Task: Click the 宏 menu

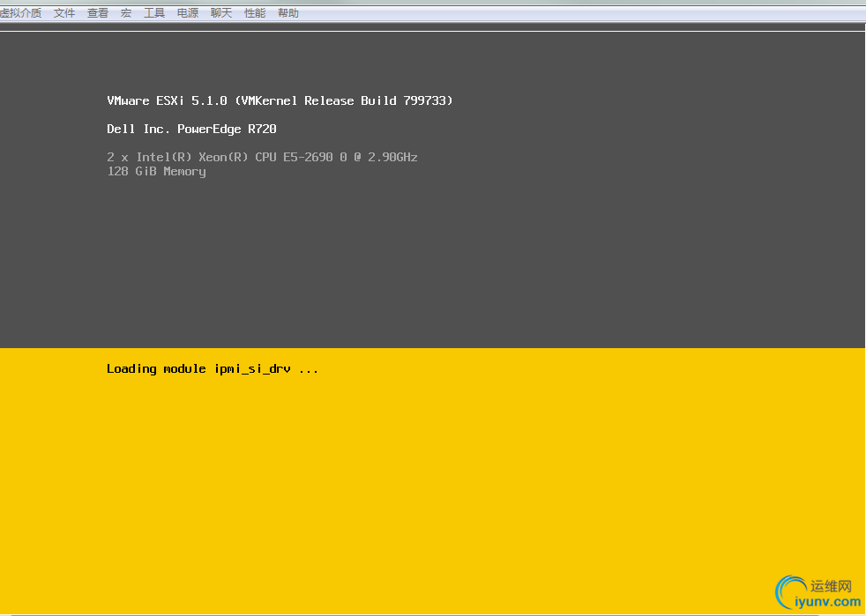Action: pos(126,12)
